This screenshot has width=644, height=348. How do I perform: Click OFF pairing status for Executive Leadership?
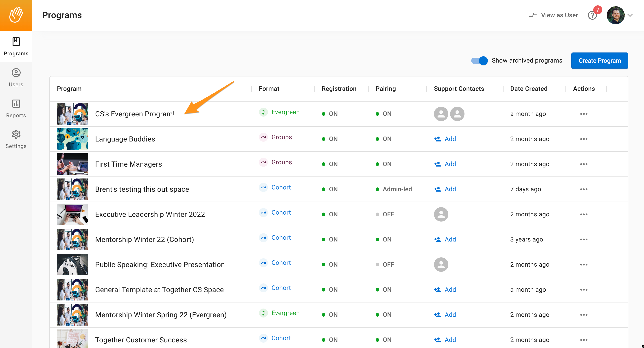click(x=385, y=214)
